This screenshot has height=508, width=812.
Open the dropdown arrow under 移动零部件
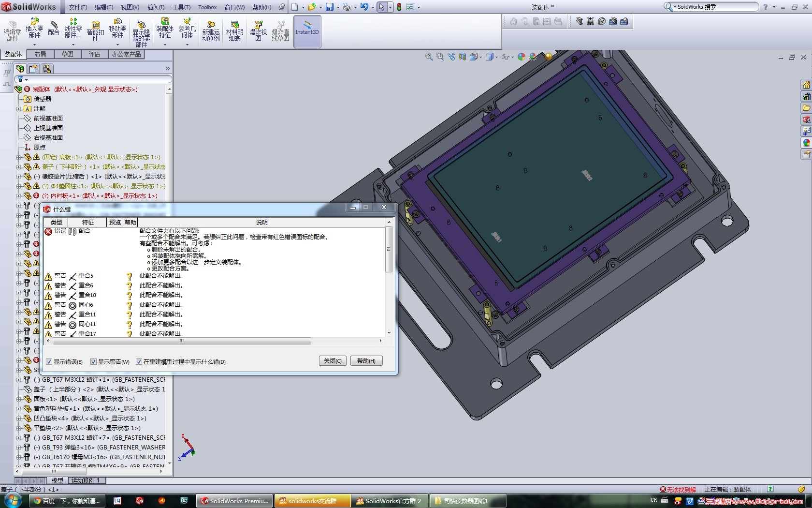(x=117, y=45)
